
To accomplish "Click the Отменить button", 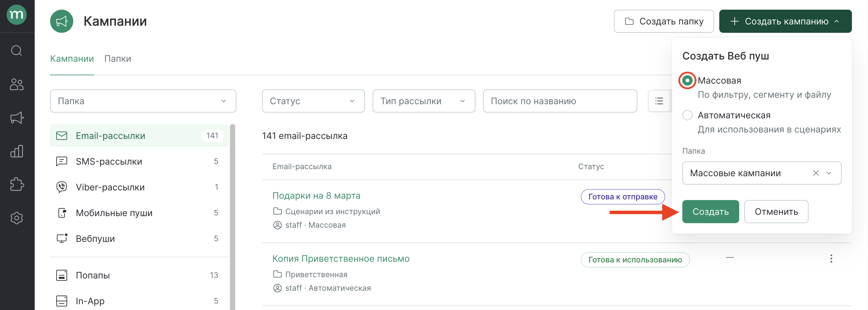I will 776,212.
